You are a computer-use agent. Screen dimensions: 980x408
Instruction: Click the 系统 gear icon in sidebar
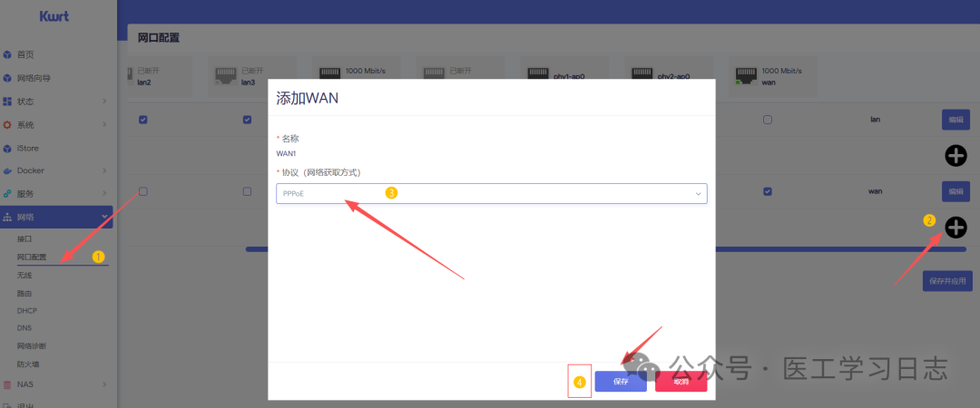click(x=7, y=125)
